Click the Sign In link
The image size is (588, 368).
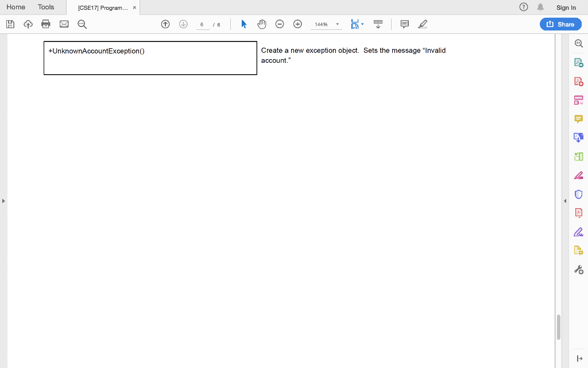[566, 7]
